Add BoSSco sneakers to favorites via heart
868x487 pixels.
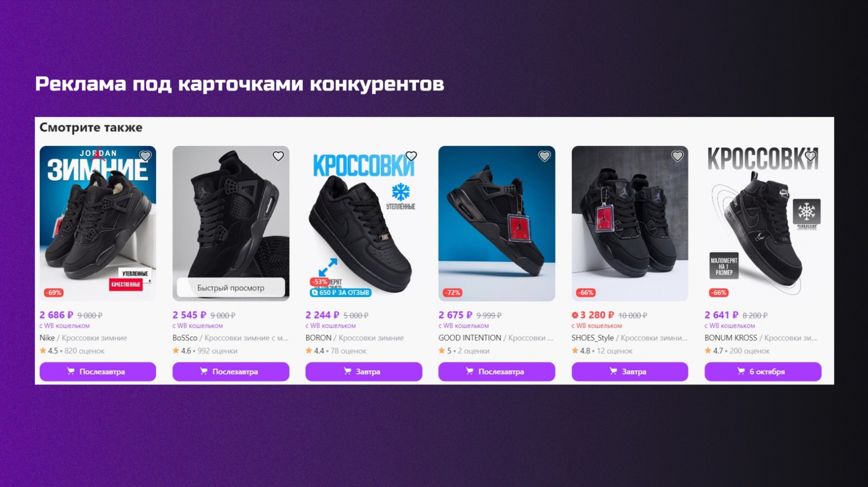278,156
